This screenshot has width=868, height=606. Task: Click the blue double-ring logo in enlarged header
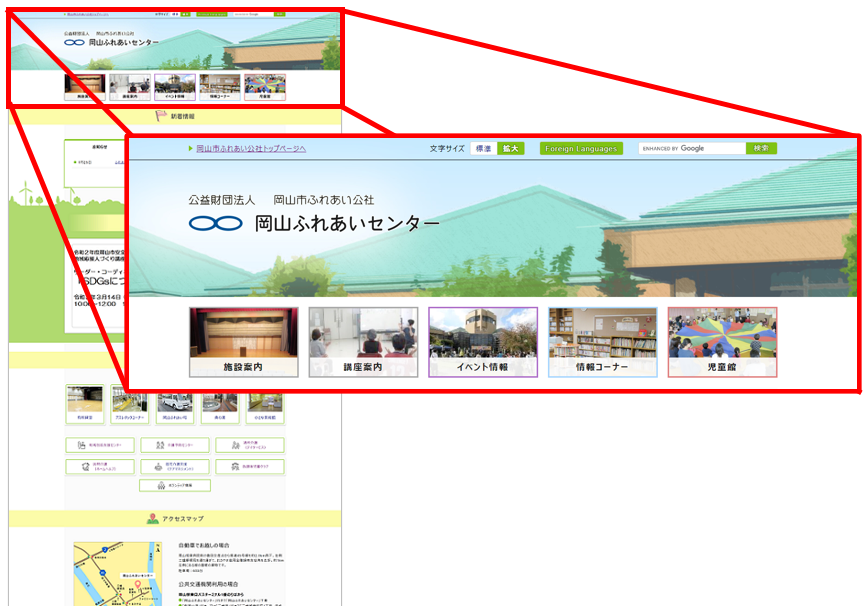[x=216, y=223]
